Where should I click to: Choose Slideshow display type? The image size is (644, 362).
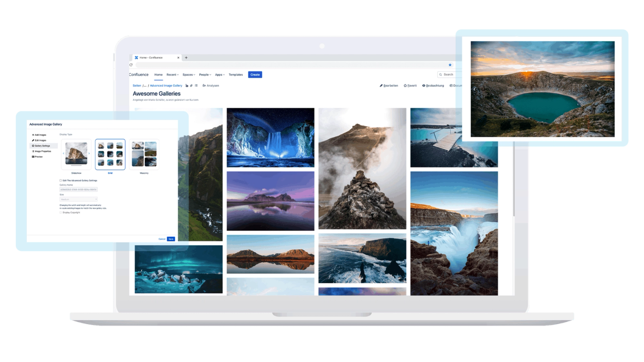click(x=77, y=154)
